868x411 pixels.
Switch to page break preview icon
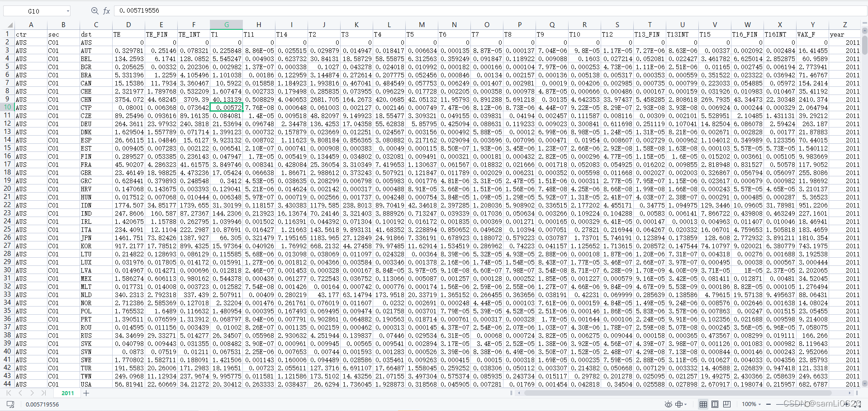(x=727, y=404)
